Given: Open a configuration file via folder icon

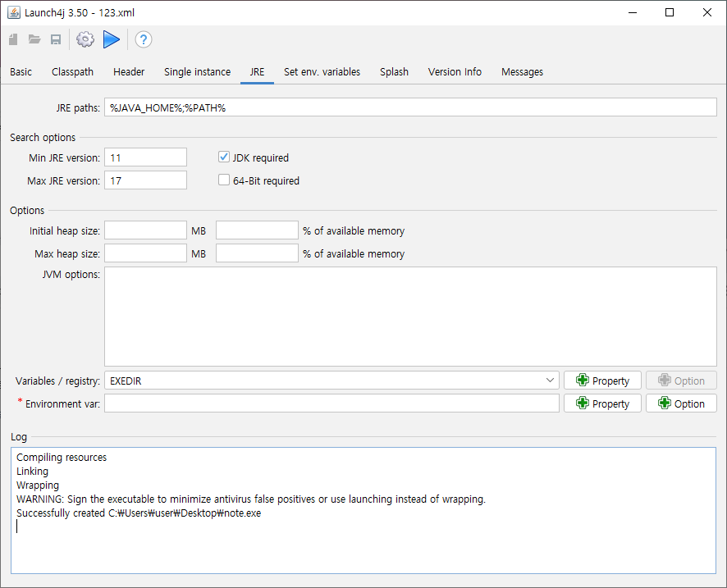Looking at the screenshot, I should pyautogui.click(x=34, y=40).
